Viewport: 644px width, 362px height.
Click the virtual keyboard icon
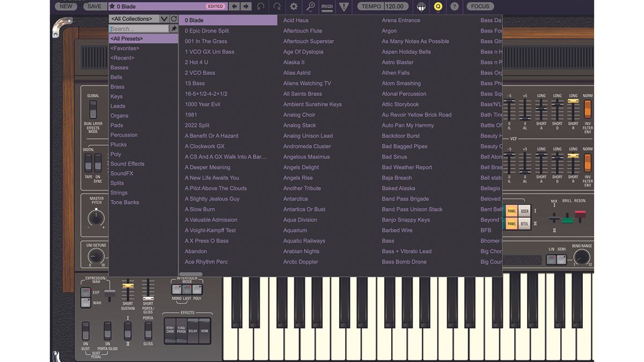point(421,6)
